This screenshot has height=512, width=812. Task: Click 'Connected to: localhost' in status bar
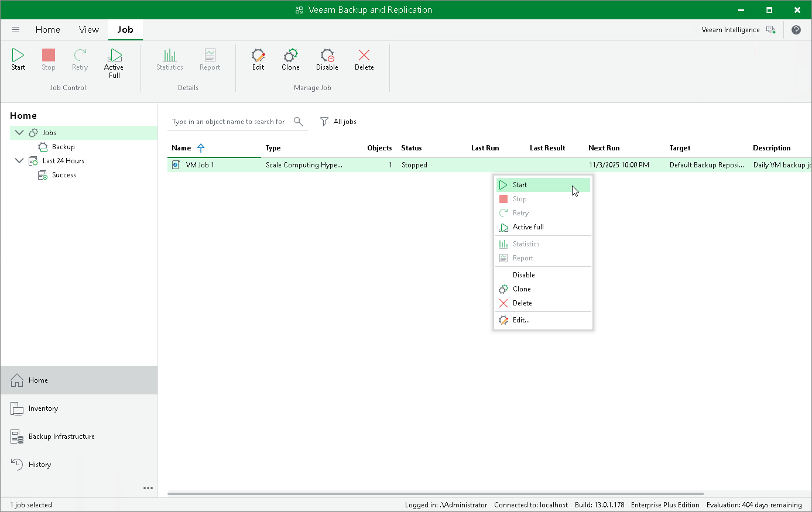click(x=531, y=505)
